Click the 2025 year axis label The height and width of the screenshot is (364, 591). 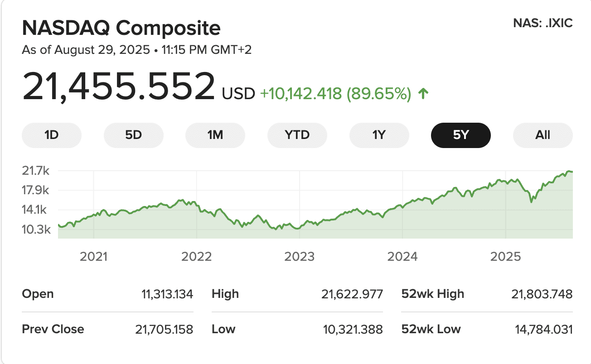505,256
